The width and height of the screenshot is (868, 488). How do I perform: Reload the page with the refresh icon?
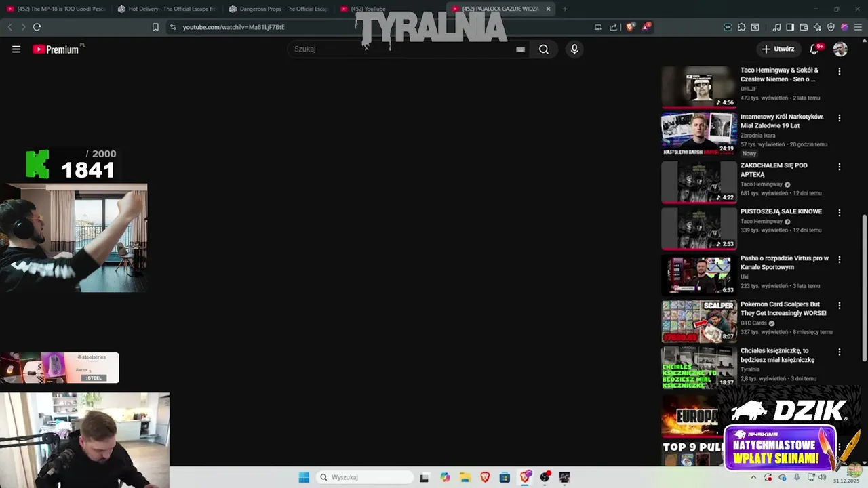tap(37, 27)
